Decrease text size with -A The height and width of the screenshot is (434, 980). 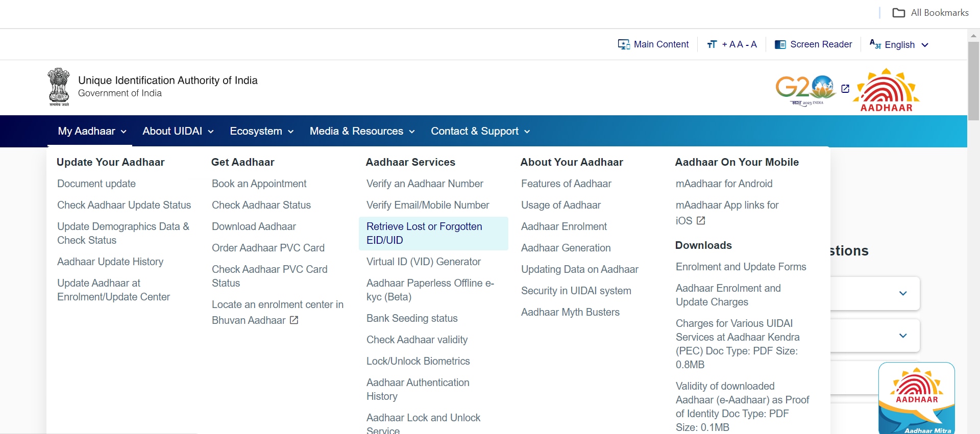tap(751, 44)
